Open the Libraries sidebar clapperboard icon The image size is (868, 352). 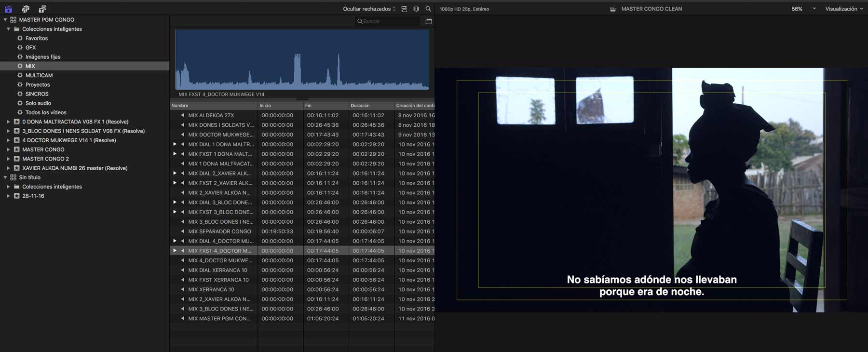click(8, 9)
